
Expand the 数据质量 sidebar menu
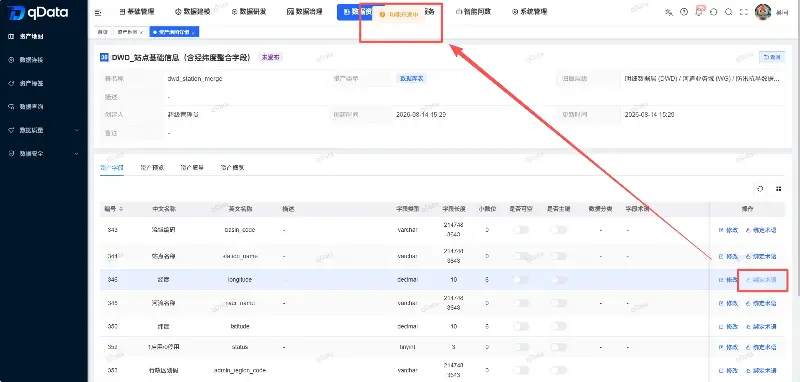pos(44,130)
